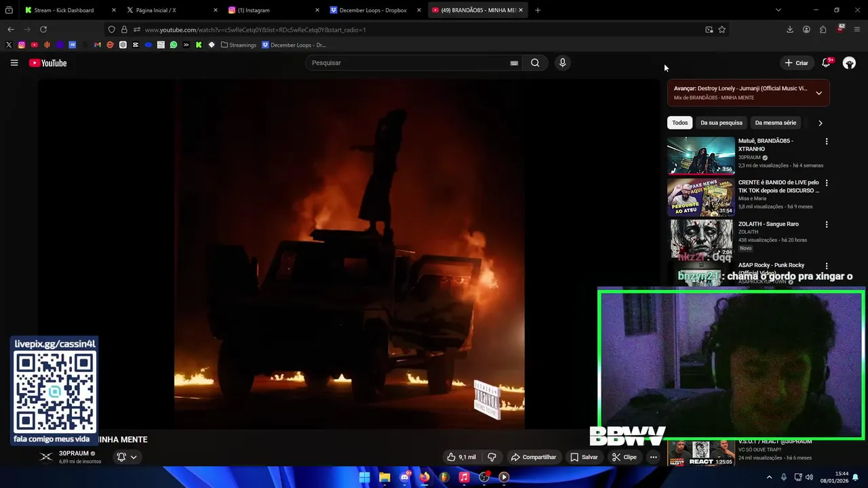Click the Clipe button

[x=625, y=457]
